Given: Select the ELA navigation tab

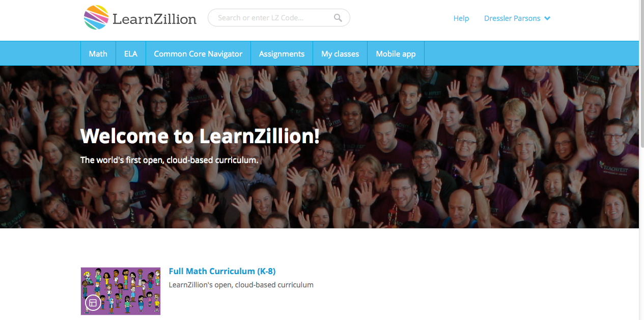Looking at the screenshot, I should [x=131, y=54].
